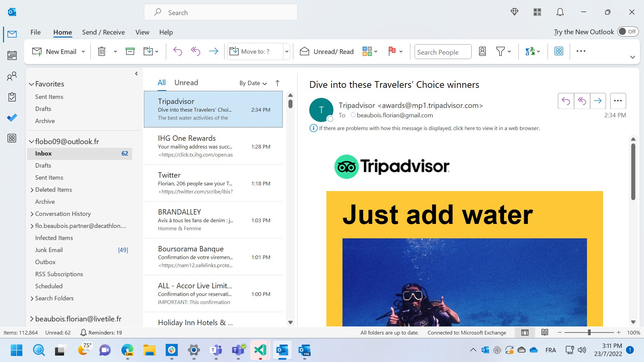Open the Mail module in sidebar

point(12,34)
